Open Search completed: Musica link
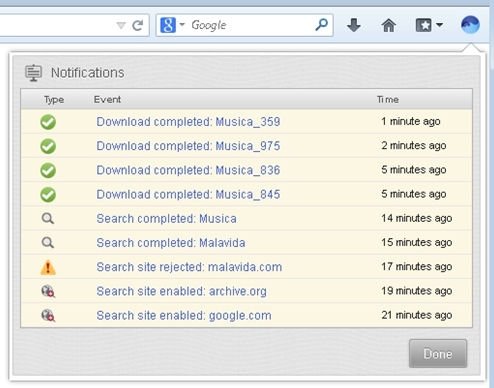The image size is (494, 388). tap(167, 219)
